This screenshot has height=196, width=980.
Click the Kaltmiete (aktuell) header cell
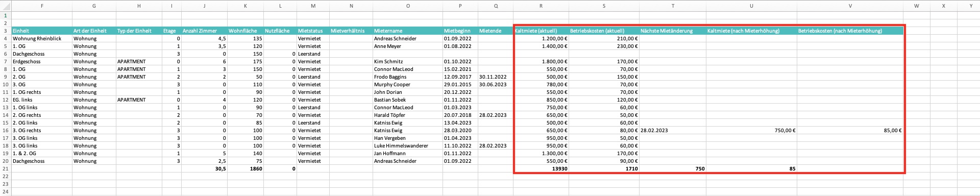tap(541, 31)
